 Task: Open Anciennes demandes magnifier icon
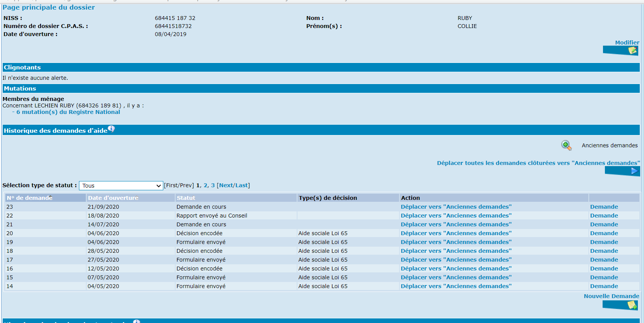click(x=566, y=145)
